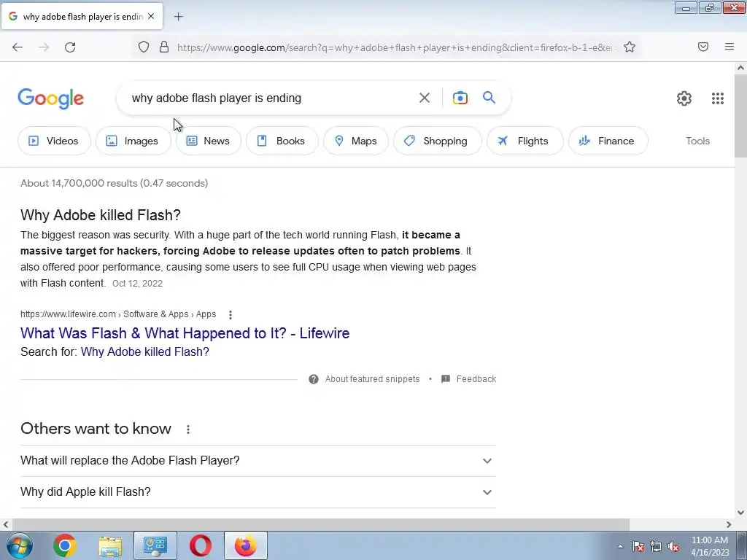Expand 'What will replace the Adobe Flash Player?'
747x560 pixels.
tap(258, 461)
